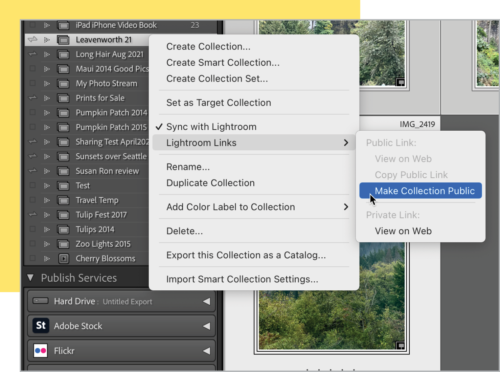Open the Flickr setup arrow
Screen dimensions: 500x372
[207, 351]
